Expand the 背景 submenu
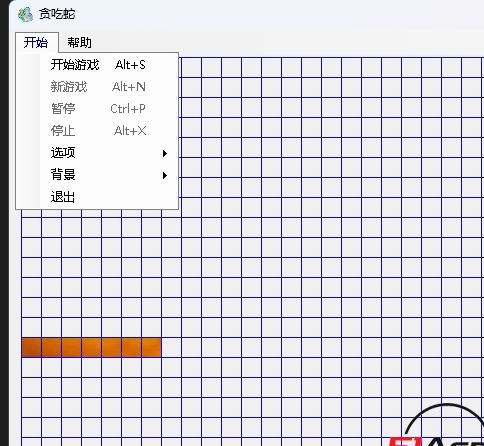This screenshot has height=446, width=484. (x=97, y=175)
